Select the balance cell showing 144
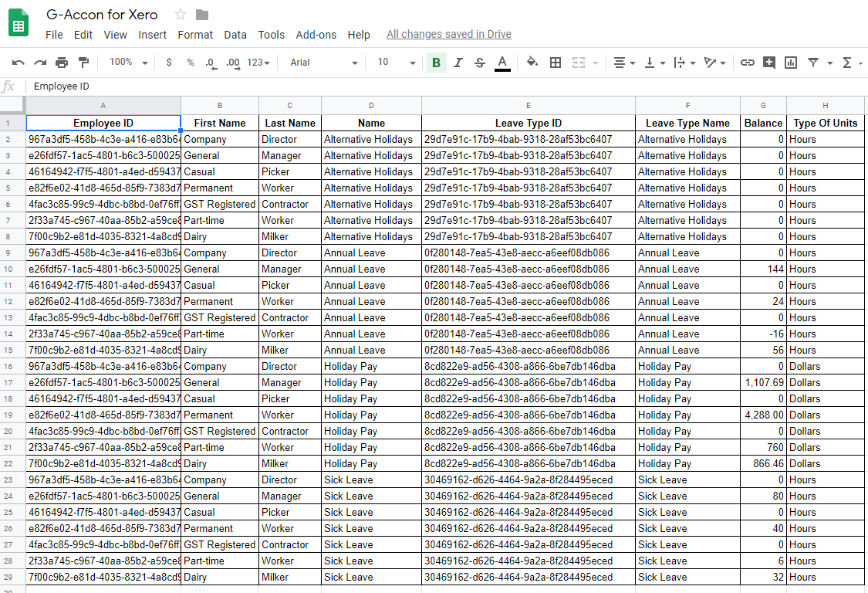The height and width of the screenshot is (593, 868). pyautogui.click(x=763, y=269)
